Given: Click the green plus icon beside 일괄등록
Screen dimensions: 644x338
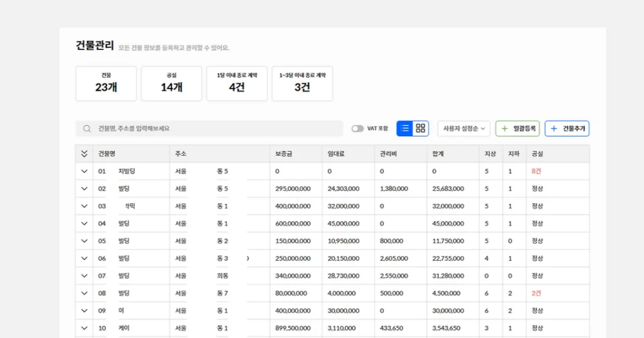Looking at the screenshot, I should tap(504, 128).
